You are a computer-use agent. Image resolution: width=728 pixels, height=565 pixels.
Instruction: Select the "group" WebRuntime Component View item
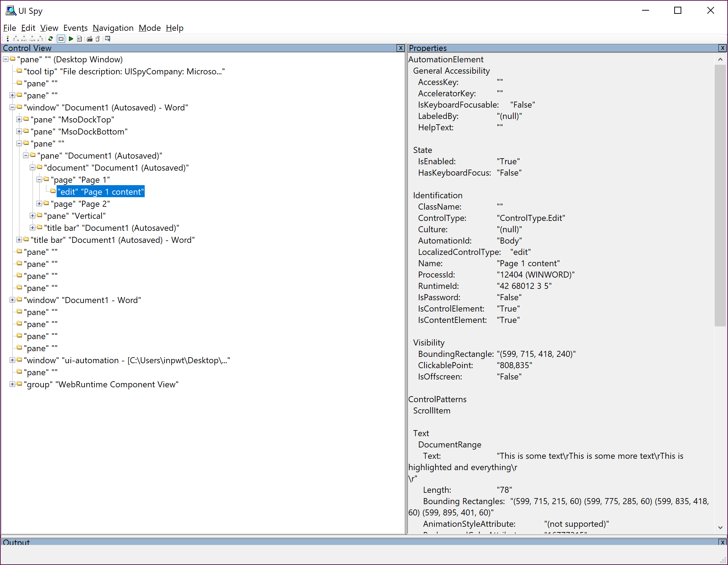click(101, 384)
